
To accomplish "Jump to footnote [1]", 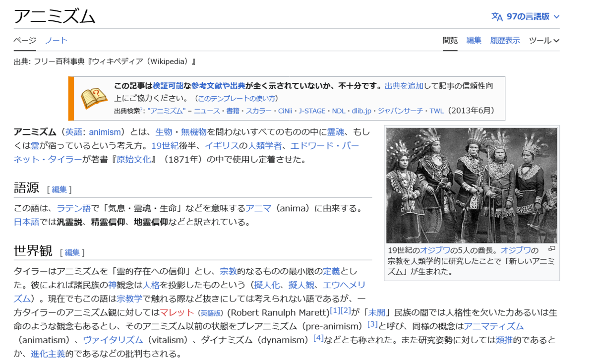I will 335,310.
